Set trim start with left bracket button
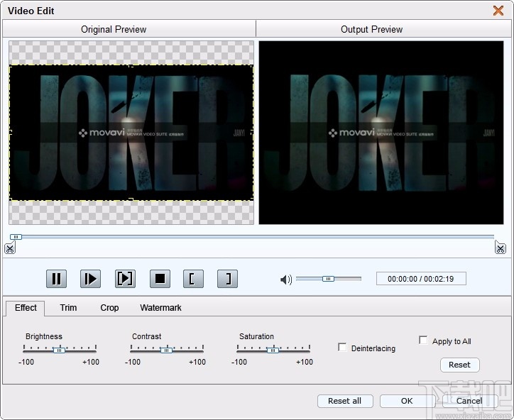Image resolution: width=514 pixels, height=420 pixels. click(x=193, y=279)
